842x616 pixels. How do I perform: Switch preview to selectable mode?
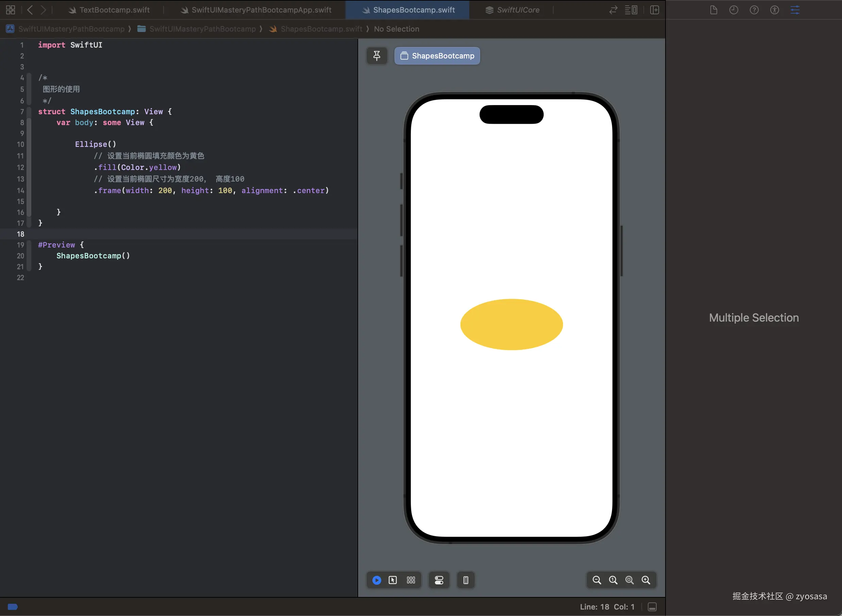[393, 580]
